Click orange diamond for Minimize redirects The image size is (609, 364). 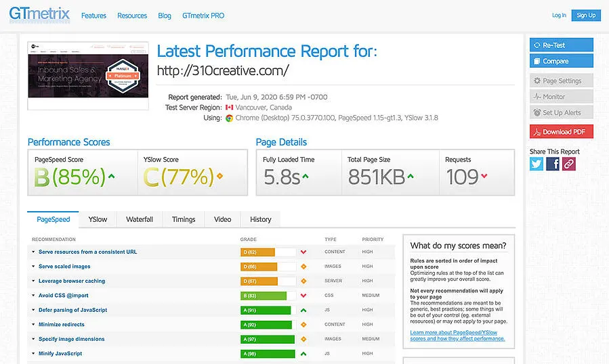click(303, 324)
